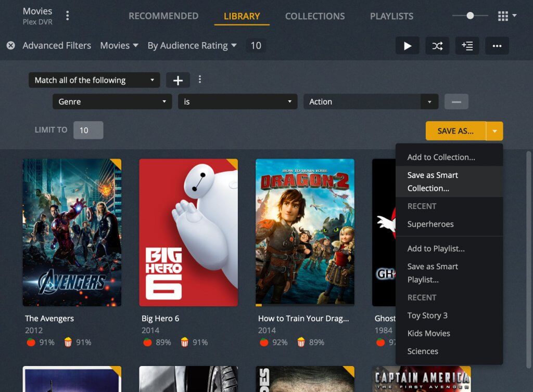Clear Advanced Filters with the X icon
Image resolution: width=533 pixels, height=392 pixels.
10,46
